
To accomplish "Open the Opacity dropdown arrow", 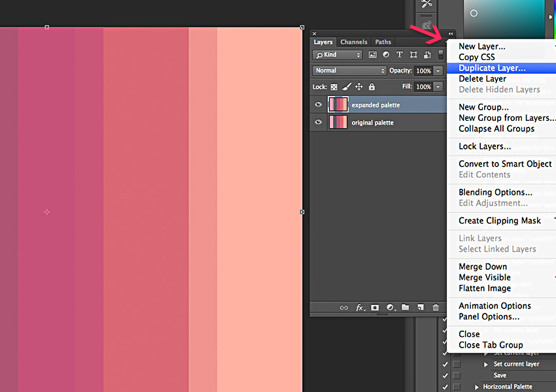I will pyautogui.click(x=437, y=70).
